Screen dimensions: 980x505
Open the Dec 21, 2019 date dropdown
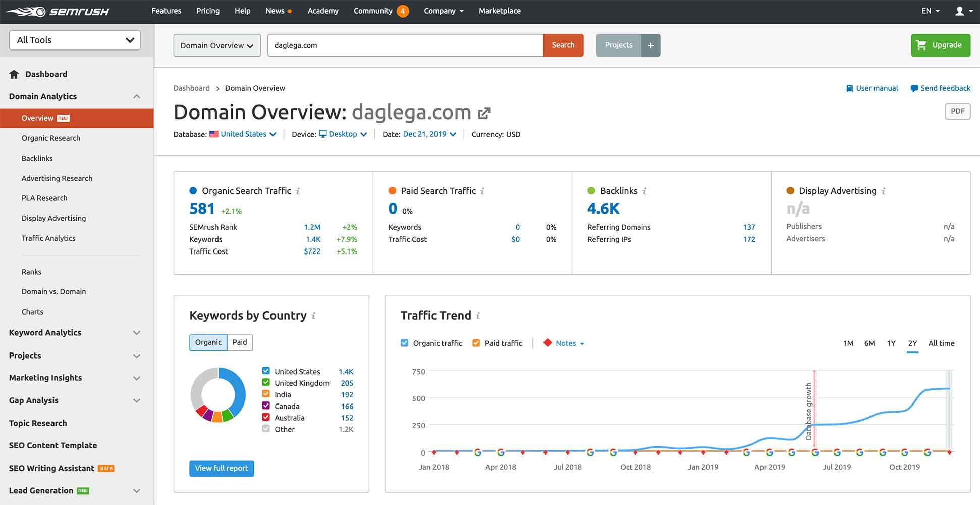[429, 134]
